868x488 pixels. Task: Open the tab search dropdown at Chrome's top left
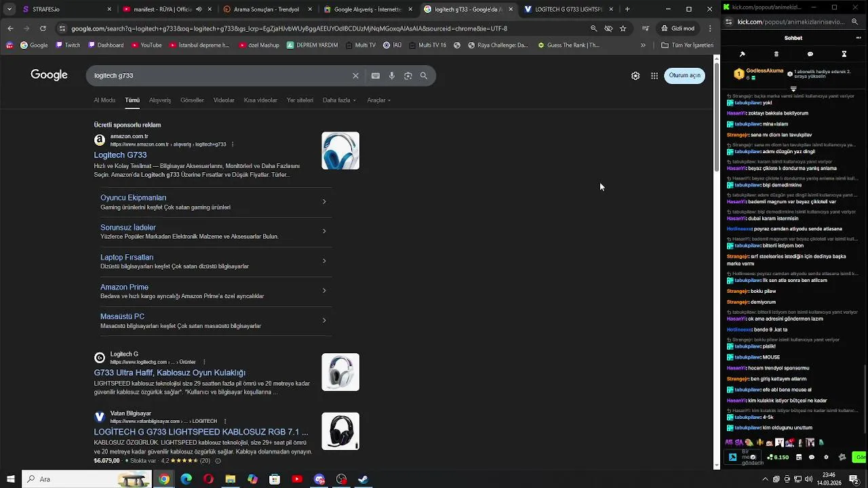pos(9,9)
